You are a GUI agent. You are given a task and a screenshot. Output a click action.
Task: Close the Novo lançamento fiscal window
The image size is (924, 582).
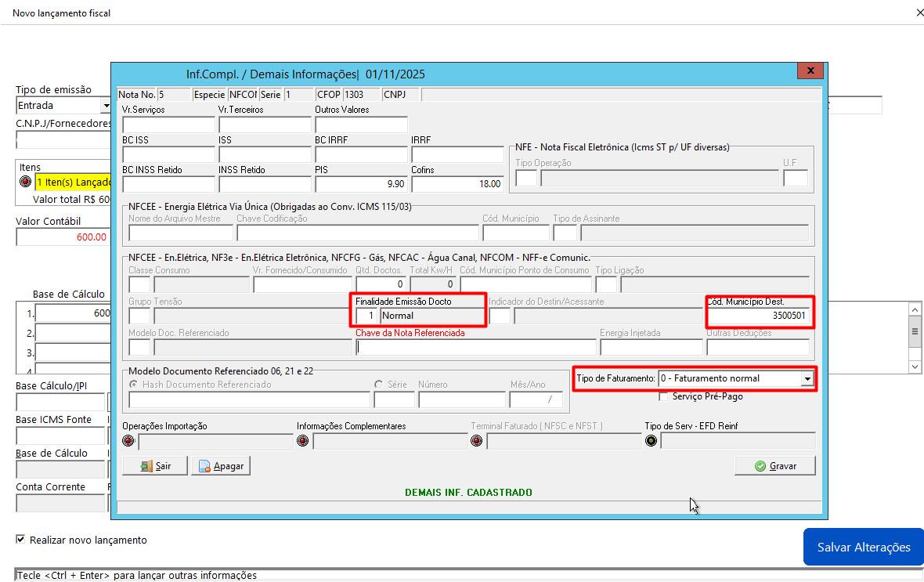(919, 13)
